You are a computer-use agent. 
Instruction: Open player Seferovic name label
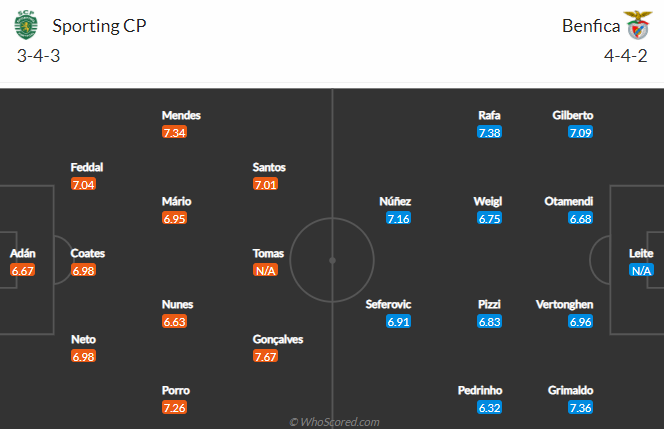point(388,304)
